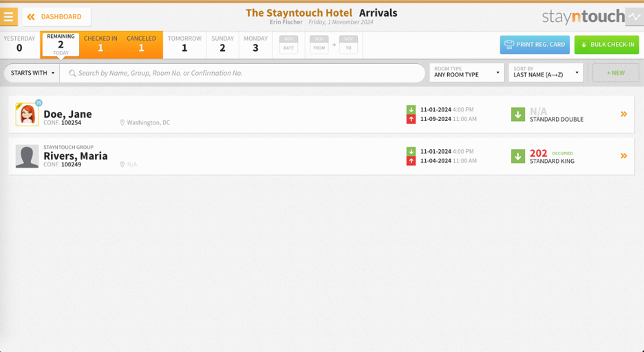Viewport: 644px width, 352px height.
Task: Select the Yesterday arrivals tab
Action: 19,44
